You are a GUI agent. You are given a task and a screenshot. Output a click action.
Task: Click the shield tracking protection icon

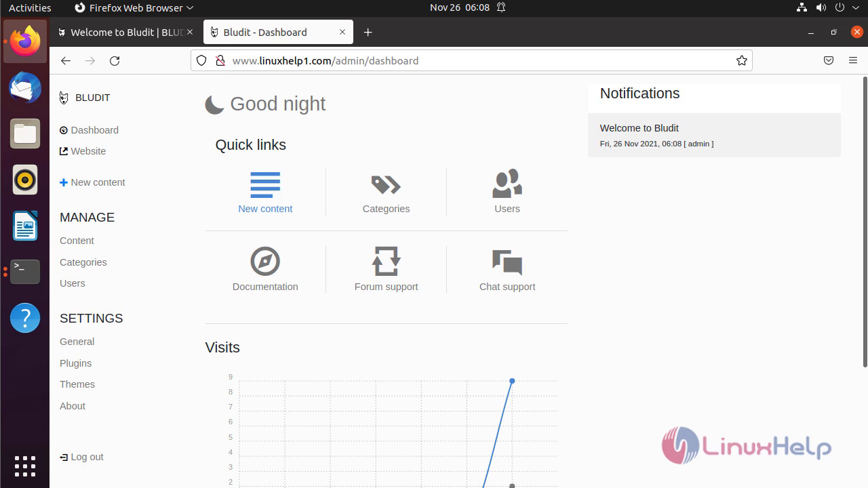tap(201, 60)
